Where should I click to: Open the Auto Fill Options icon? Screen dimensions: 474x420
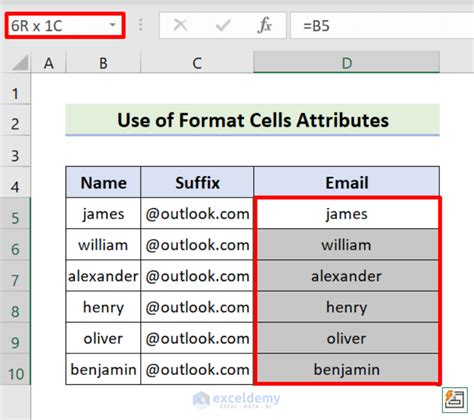[455, 399]
